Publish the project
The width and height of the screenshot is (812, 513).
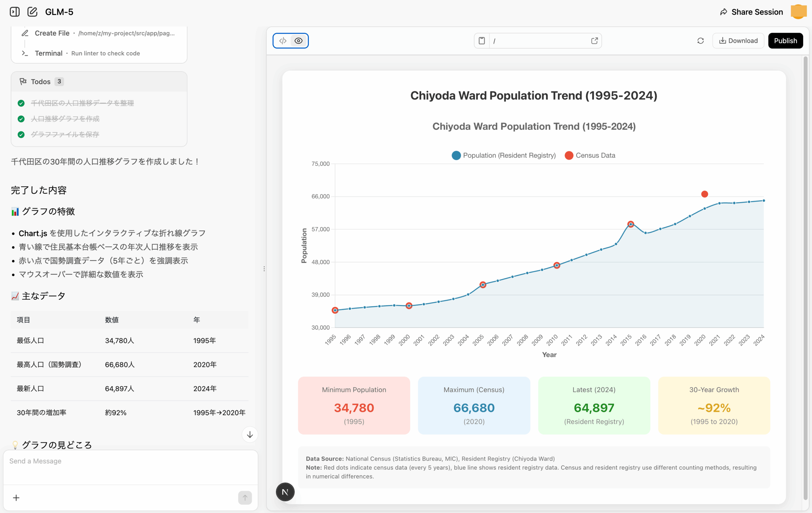tap(786, 41)
